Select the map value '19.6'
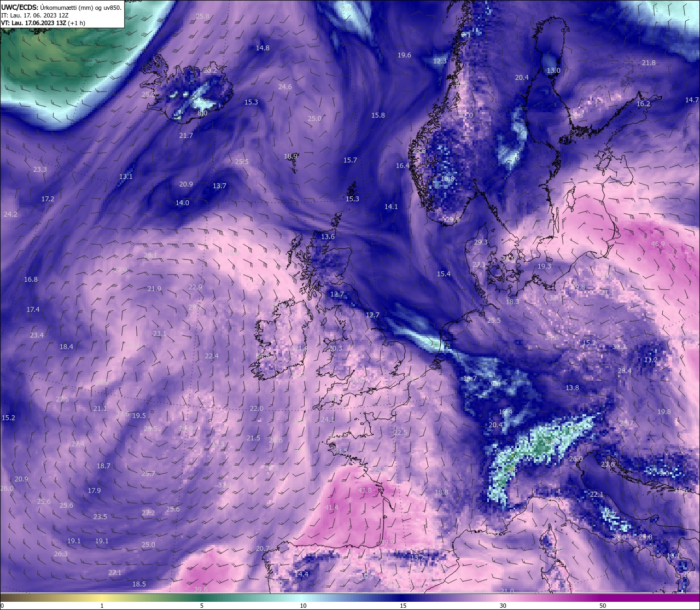This screenshot has height=610, width=700. pyautogui.click(x=404, y=55)
